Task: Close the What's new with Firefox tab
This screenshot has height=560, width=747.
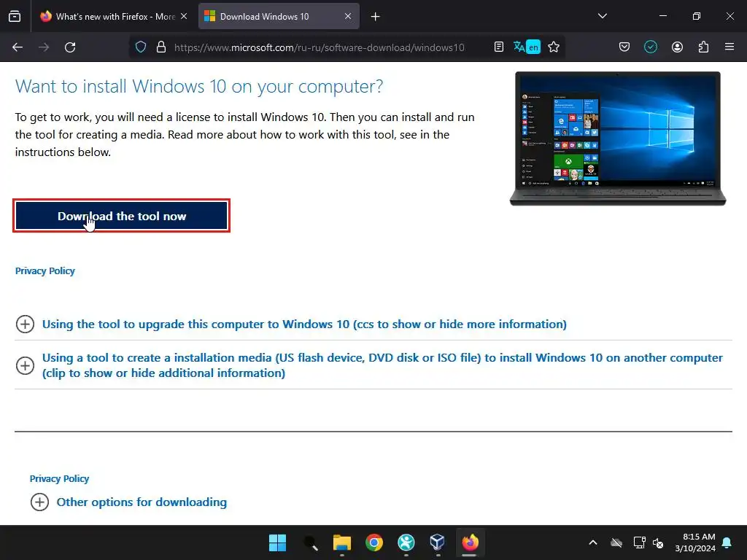Action: (x=184, y=17)
